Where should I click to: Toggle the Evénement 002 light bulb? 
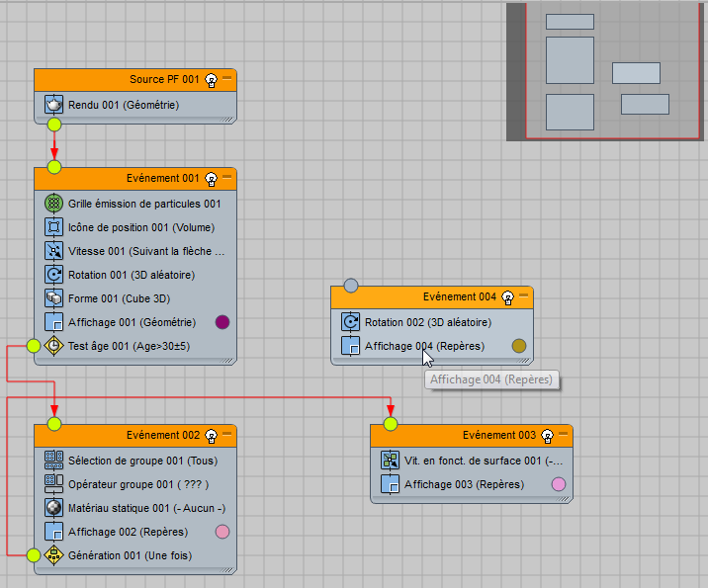click(x=211, y=436)
